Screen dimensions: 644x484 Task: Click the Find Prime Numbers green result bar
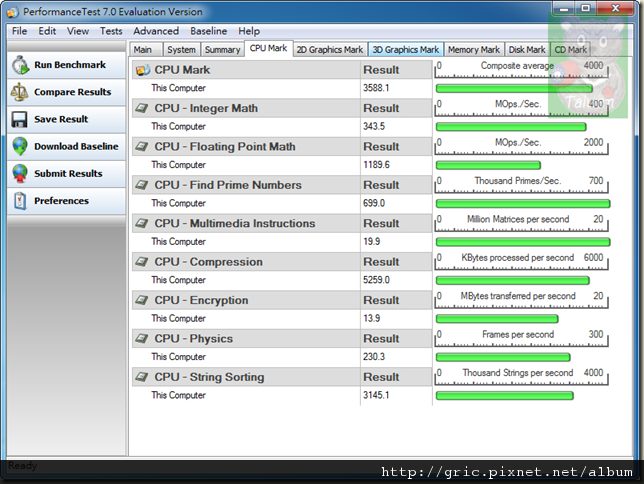pos(523,203)
